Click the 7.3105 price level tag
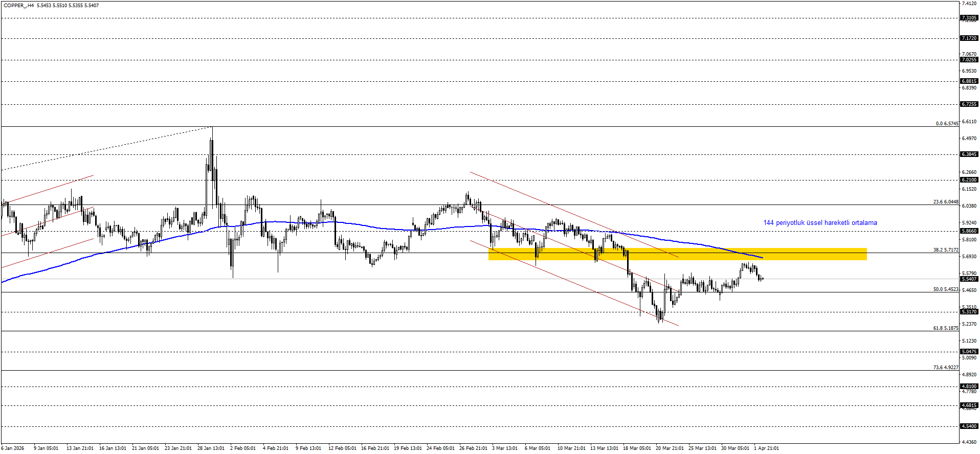 969,18
